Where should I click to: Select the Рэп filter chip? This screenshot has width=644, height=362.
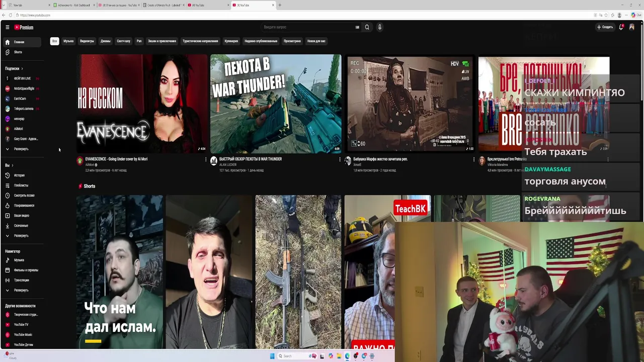139,41
